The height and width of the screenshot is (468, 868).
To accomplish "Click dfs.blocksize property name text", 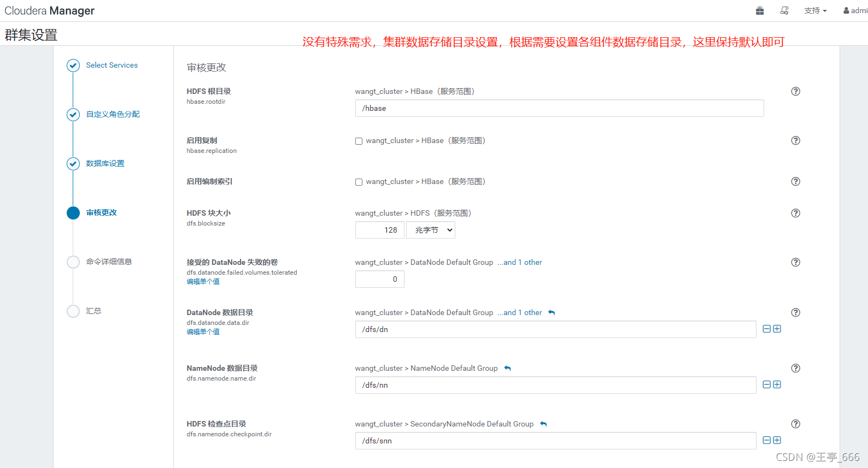I will [x=206, y=223].
